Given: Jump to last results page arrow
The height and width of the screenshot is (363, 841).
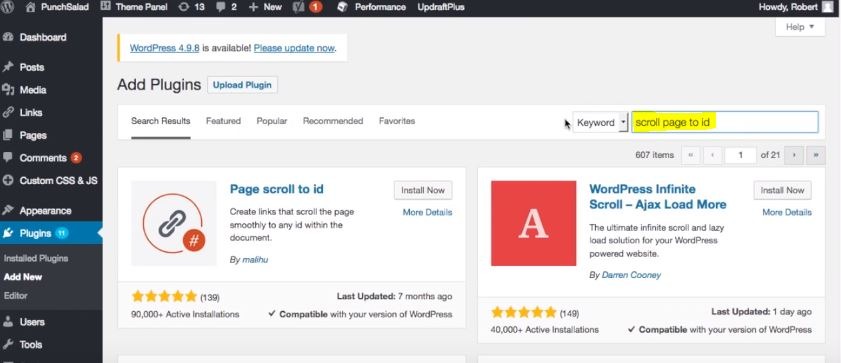Looking at the screenshot, I should click(816, 155).
